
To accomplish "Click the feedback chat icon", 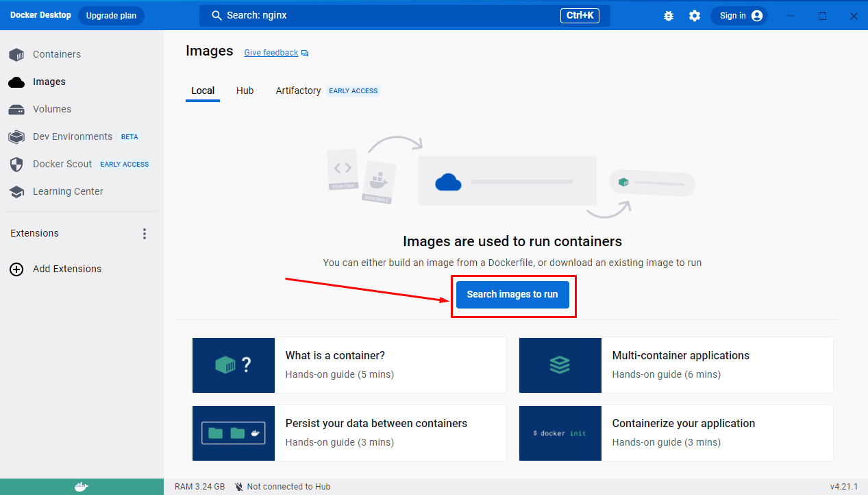I will tap(305, 53).
